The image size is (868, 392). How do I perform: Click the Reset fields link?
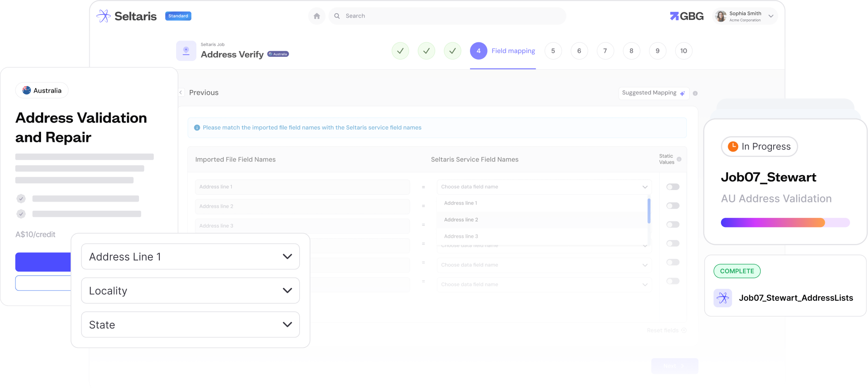point(666,330)
